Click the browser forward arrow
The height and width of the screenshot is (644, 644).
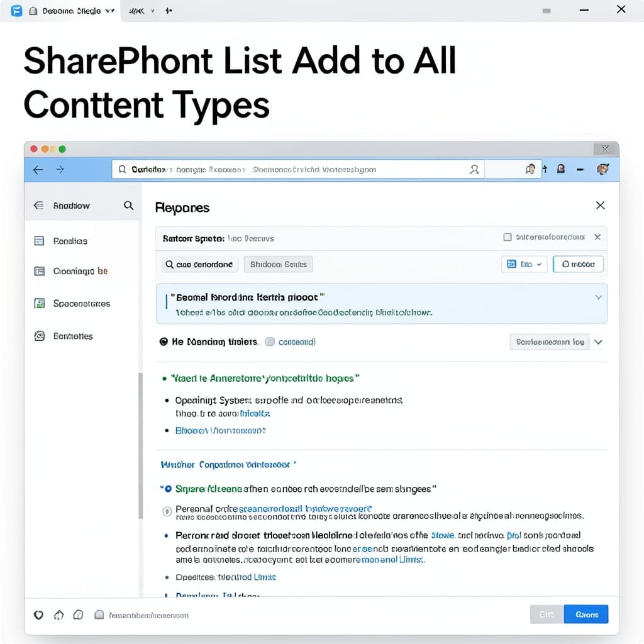coord(60,169)
